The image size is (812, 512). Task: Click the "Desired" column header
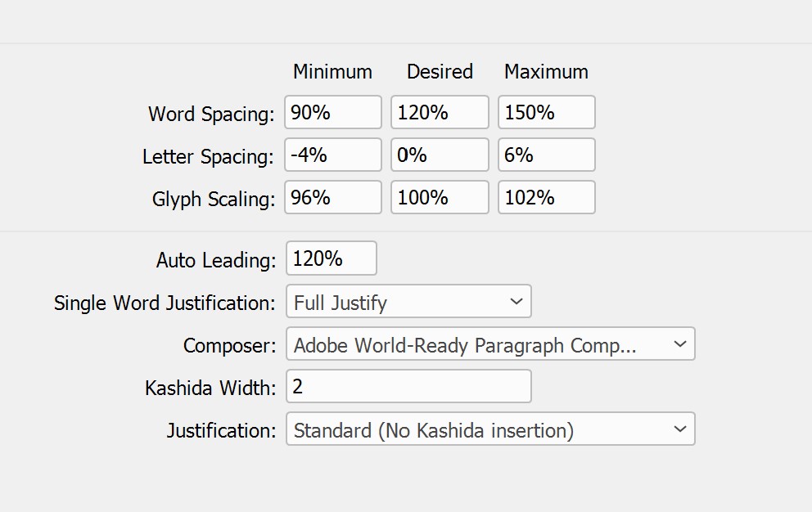(x=440, y=72)
